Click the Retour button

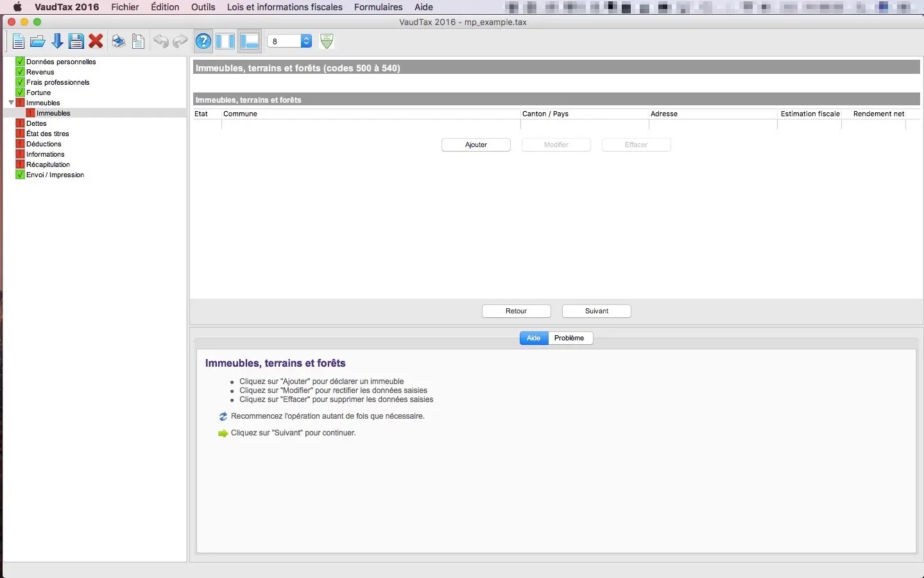pyautogui.click(x=517, y=311)
